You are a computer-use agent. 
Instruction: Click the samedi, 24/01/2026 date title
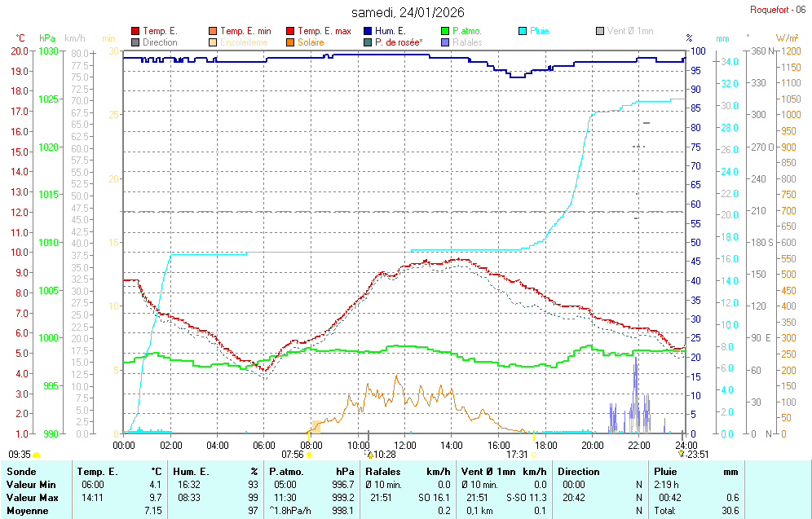click(x=408, y=12)
